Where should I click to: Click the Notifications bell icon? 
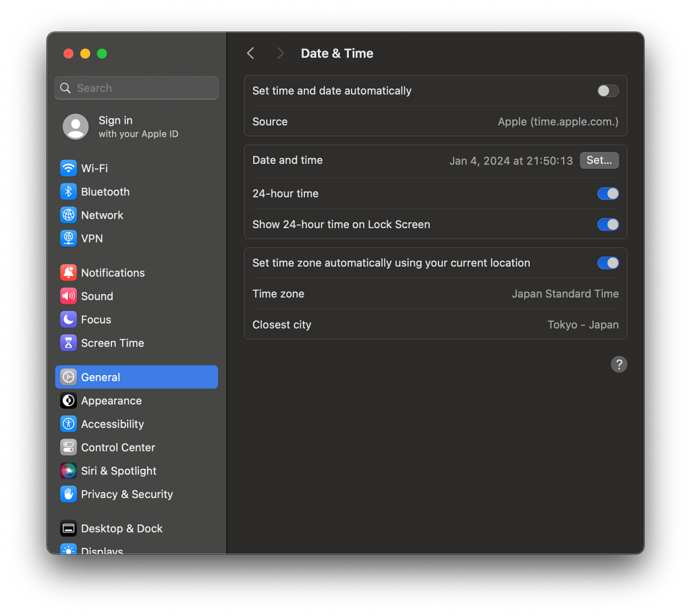pos(68,273)
